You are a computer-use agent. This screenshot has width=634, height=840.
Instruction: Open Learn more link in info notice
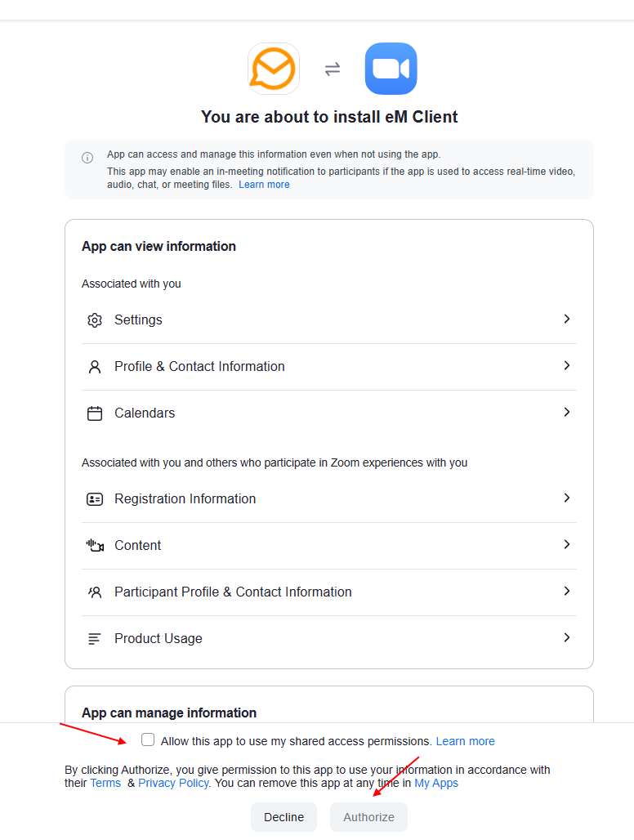(x=264, y=185)
